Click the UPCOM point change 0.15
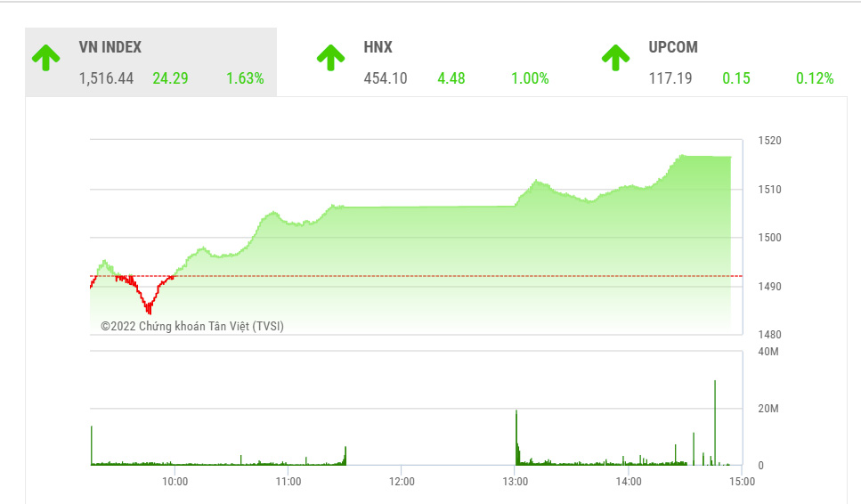Screen dimensions: 861x504 tap(735, 78)
